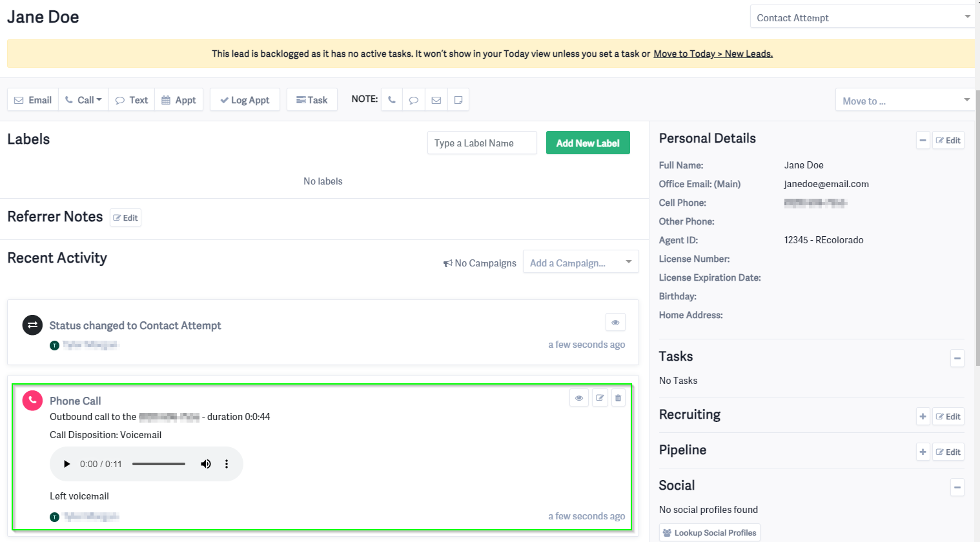Click the Call Disposition: Voicemail text
This screenshot has height=542, width=980.
point(106,435)
